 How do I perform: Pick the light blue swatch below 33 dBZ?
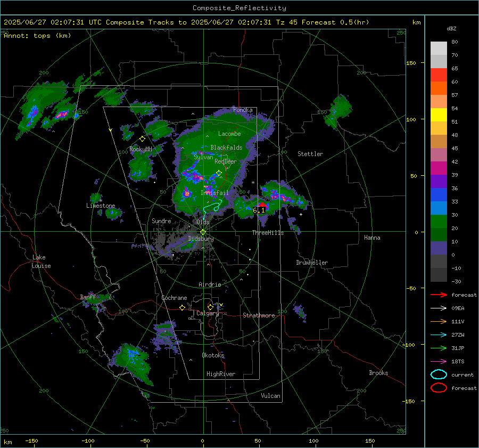pos(439,208)
